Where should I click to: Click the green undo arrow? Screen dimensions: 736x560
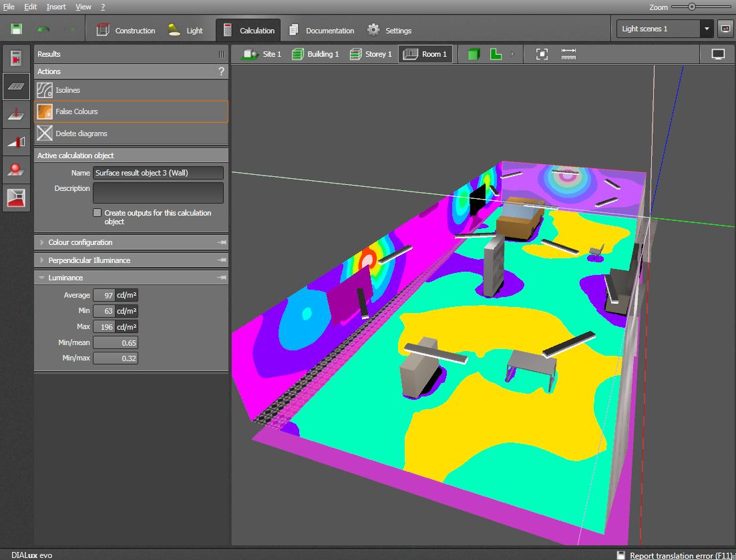tap(43, 29)
